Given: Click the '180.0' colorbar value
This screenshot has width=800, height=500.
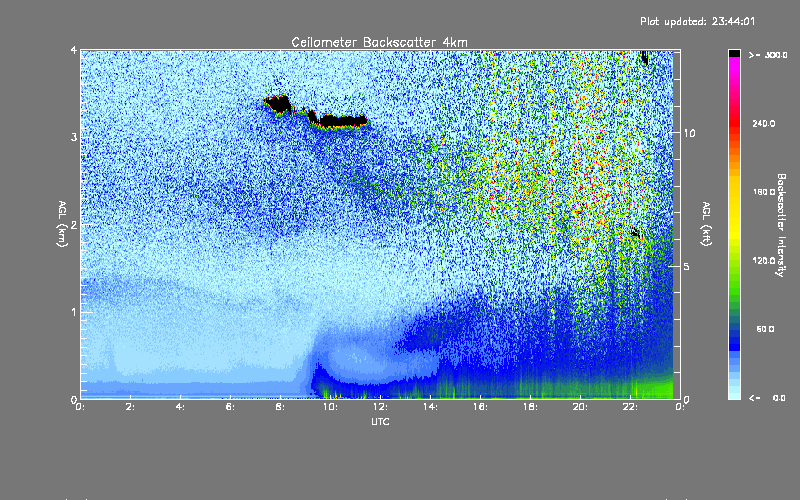Looking at the screenshot, I should [764, 192].
